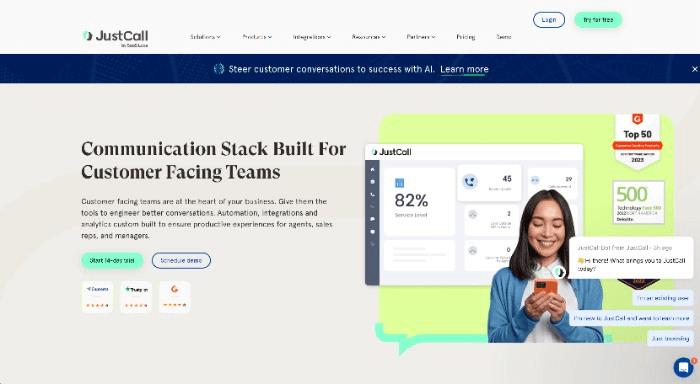This screenshot has height=384, width=700.
Task: Open the Pricing page
Action: click(466, 37)
